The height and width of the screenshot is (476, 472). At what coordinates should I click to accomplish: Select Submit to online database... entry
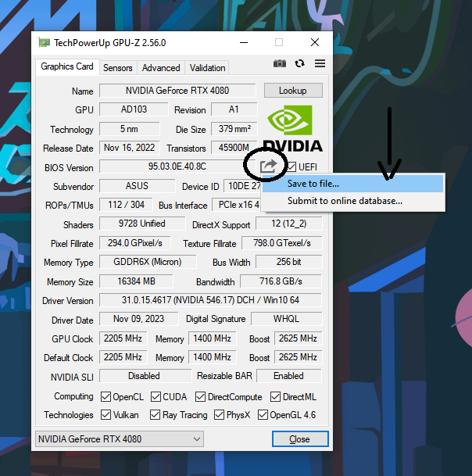tap(352, 201)
